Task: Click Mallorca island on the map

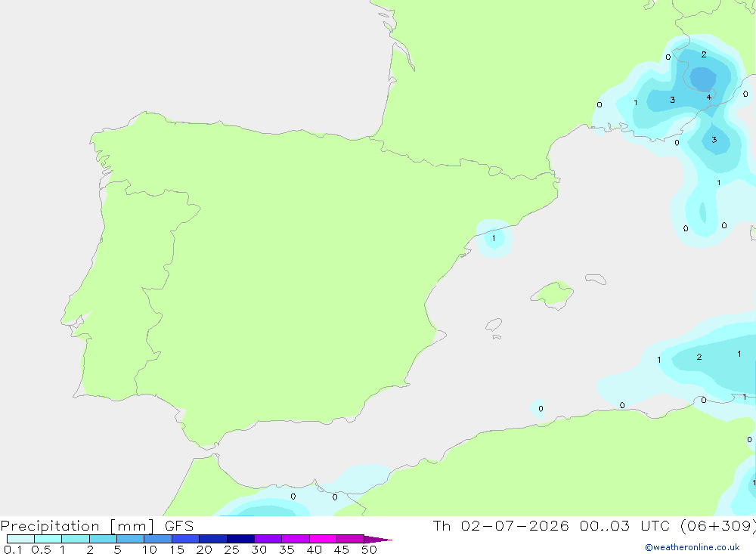Action: (553, 293)
